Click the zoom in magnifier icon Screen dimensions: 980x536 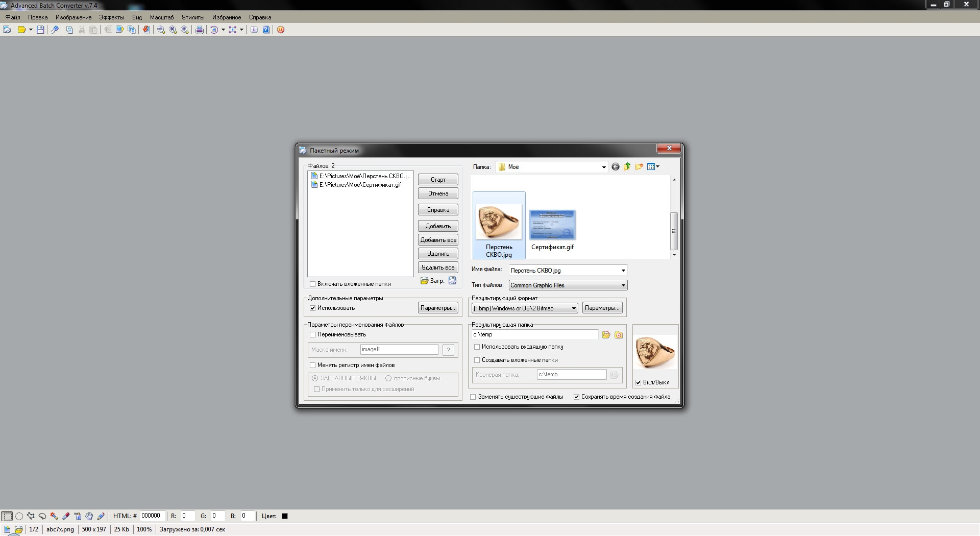pyautogui.click(x=185, y=30)
